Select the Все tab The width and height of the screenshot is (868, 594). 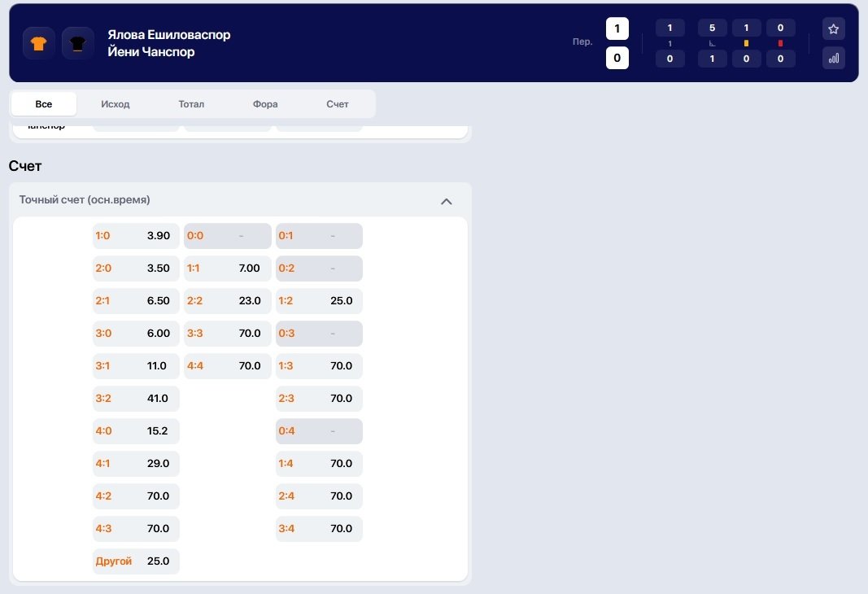tap(44, 104)
